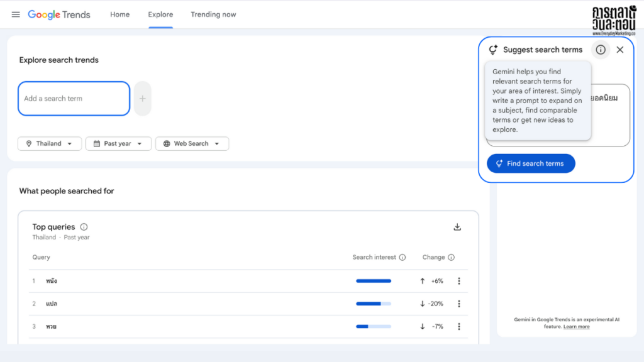
Task: Click the Find search terms button
Action: (x=531, y=163)
